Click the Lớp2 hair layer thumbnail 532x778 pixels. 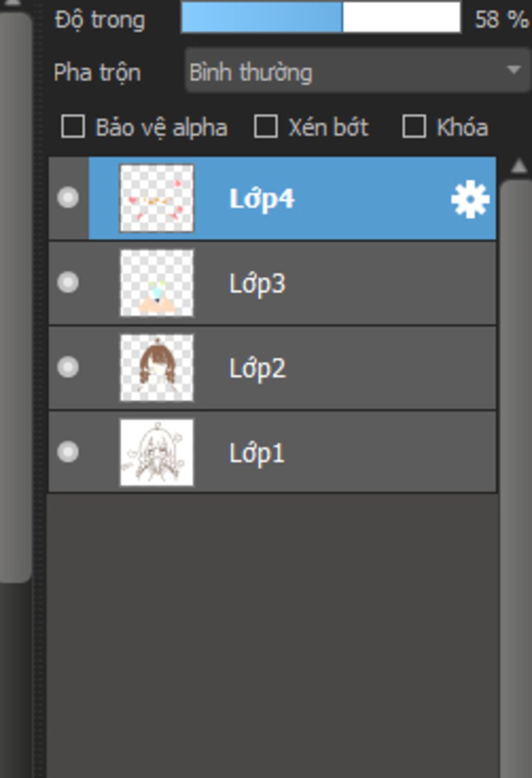pos(156,368)
